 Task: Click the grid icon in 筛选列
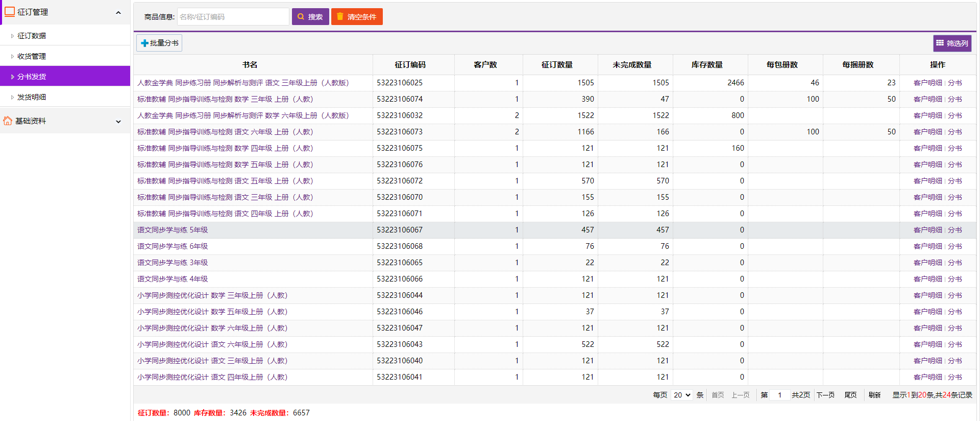940,43
